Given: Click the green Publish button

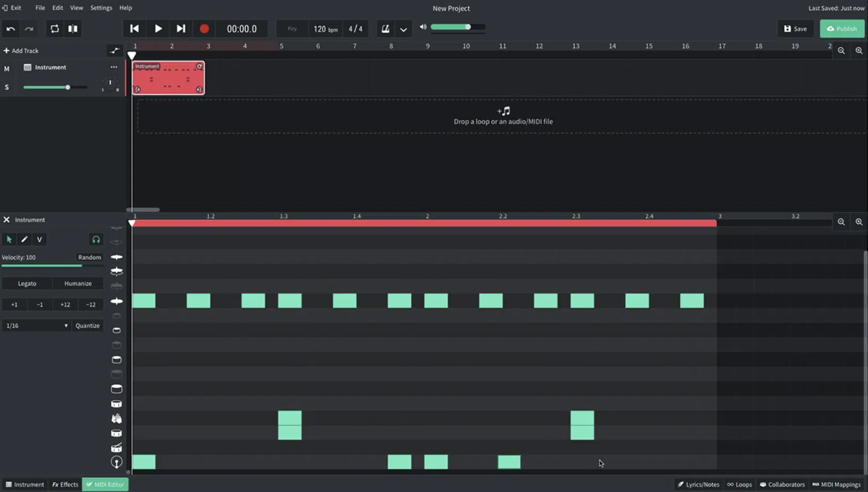Looking at the screenshot, I should point(842,29).
